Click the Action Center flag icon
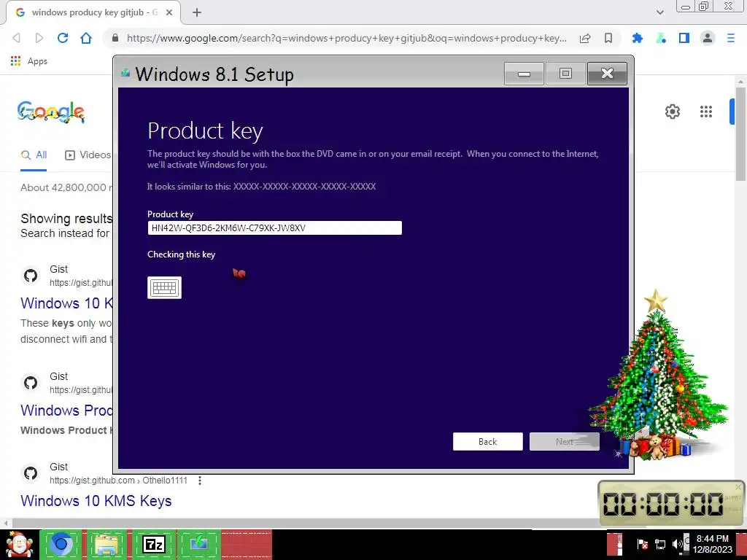 [x=642, y=544]
